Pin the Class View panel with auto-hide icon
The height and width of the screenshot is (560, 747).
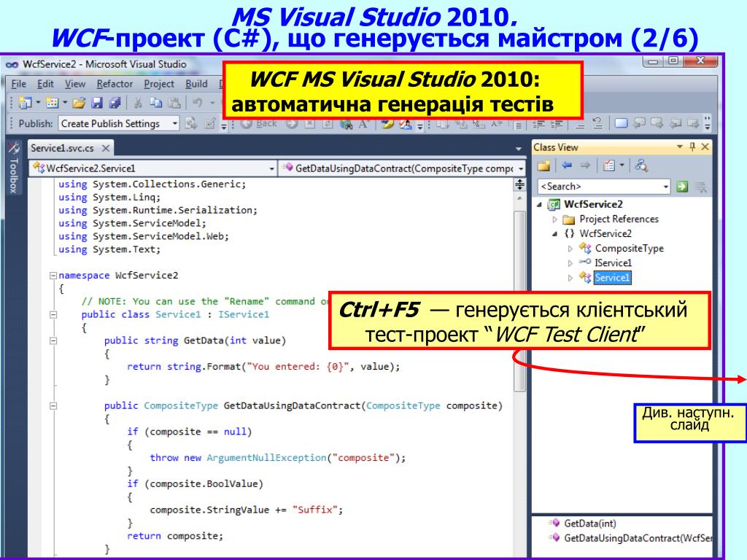(693, 147)
